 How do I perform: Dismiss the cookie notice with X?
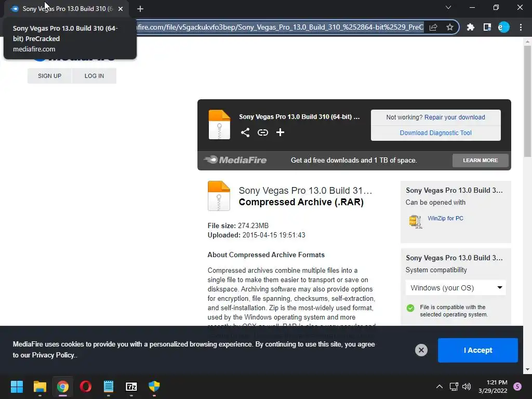[421, 350]
